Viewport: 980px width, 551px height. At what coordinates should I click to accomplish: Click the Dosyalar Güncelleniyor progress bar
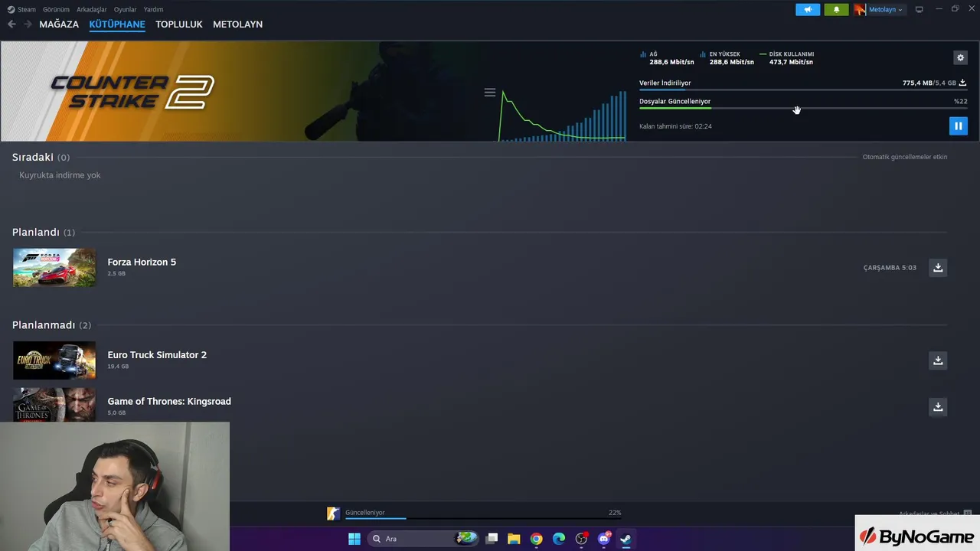click(803, 108)
